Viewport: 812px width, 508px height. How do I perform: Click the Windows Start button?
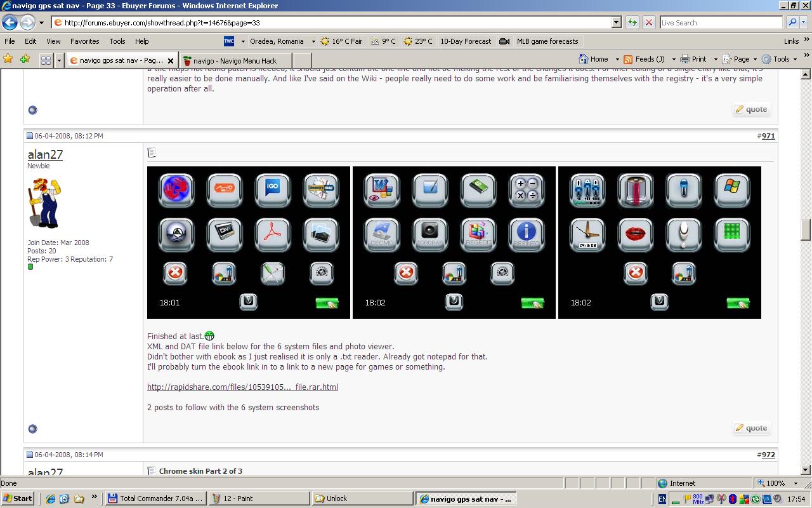point(18,498)
